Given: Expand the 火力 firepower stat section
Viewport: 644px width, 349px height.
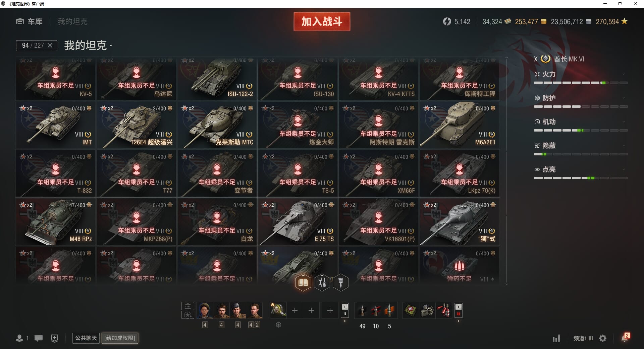Looking at the screenshot, I should [x=581, y=74].
